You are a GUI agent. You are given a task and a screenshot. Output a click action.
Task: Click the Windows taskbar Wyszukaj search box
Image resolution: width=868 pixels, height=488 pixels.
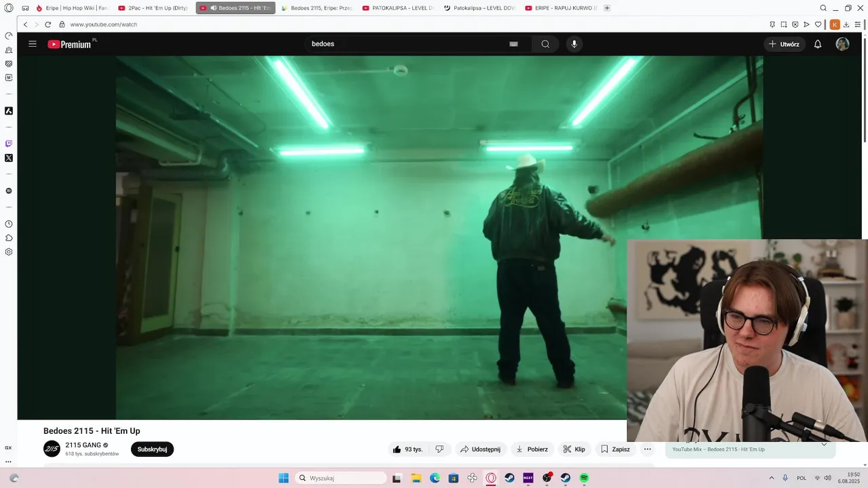coord(342,478)
